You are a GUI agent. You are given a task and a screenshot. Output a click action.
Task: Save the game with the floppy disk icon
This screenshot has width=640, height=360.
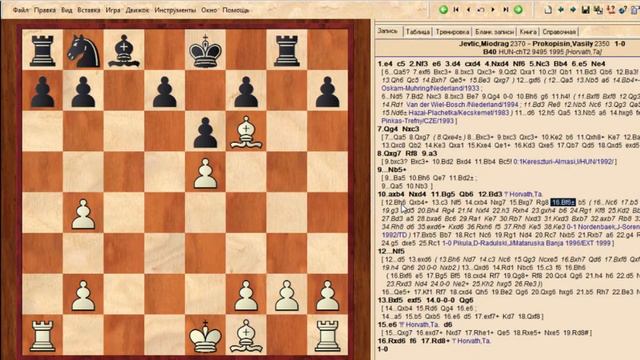point(586,10)
